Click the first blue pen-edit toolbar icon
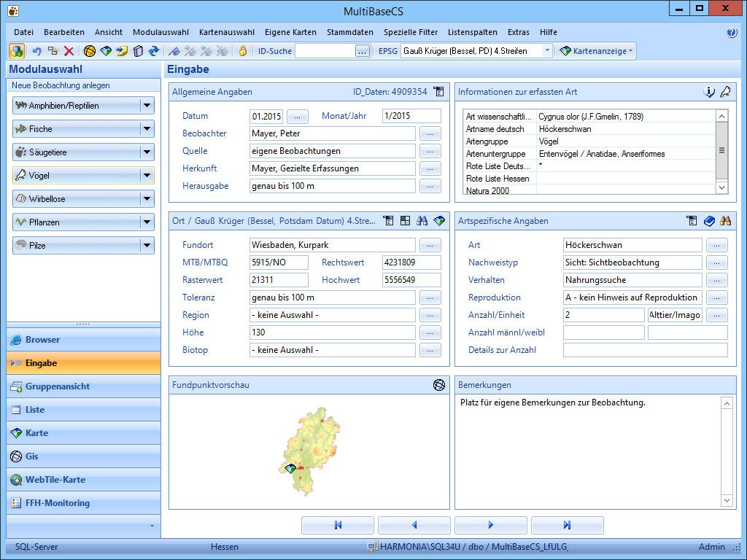 click(174, 51)
